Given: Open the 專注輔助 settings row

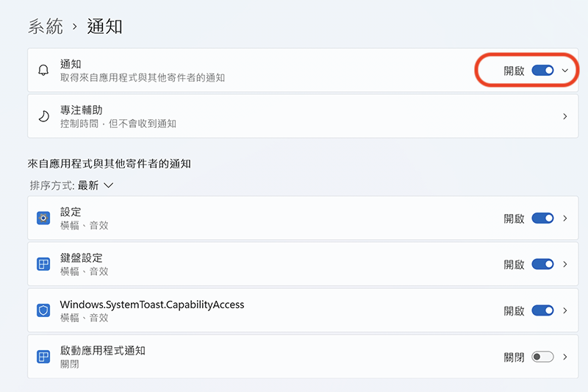Looking at the screenshot, I should [x=294, y=116].
